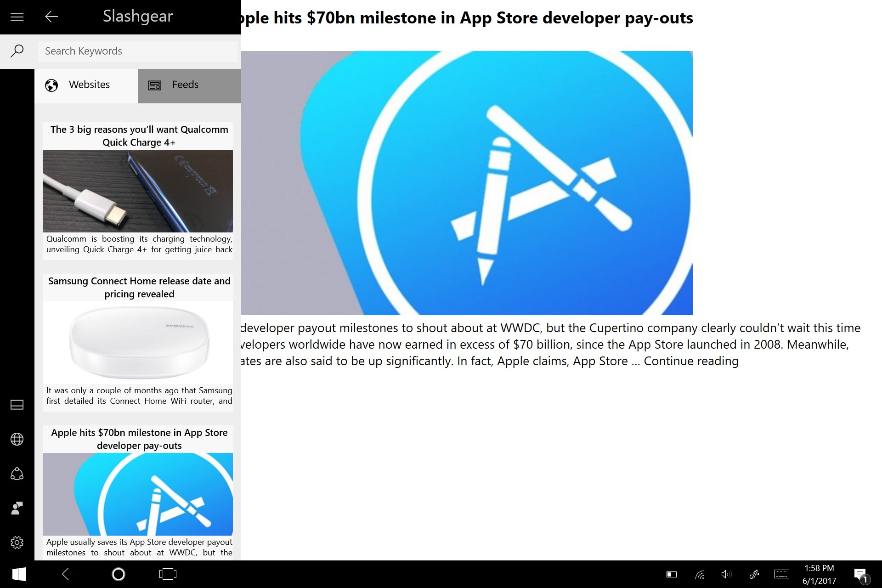This screenshot has height=588, width=882.
Task: Focus the Search Keywords field
Action: [138, 51]
